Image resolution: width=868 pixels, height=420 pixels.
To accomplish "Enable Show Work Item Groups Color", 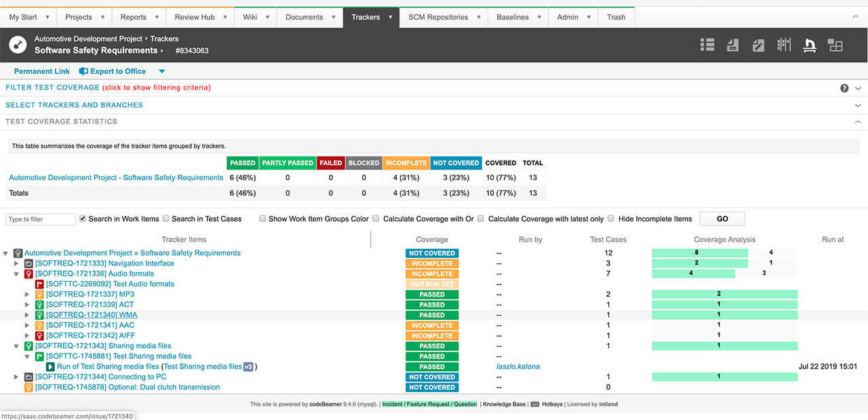I will 263,219.
